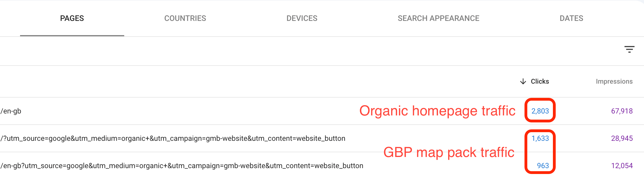Image resolution: width=644 pixels, height=179 pixels.
Task: Click the Clicks column header
Action: pyautogui.click(x=540, y=81)
